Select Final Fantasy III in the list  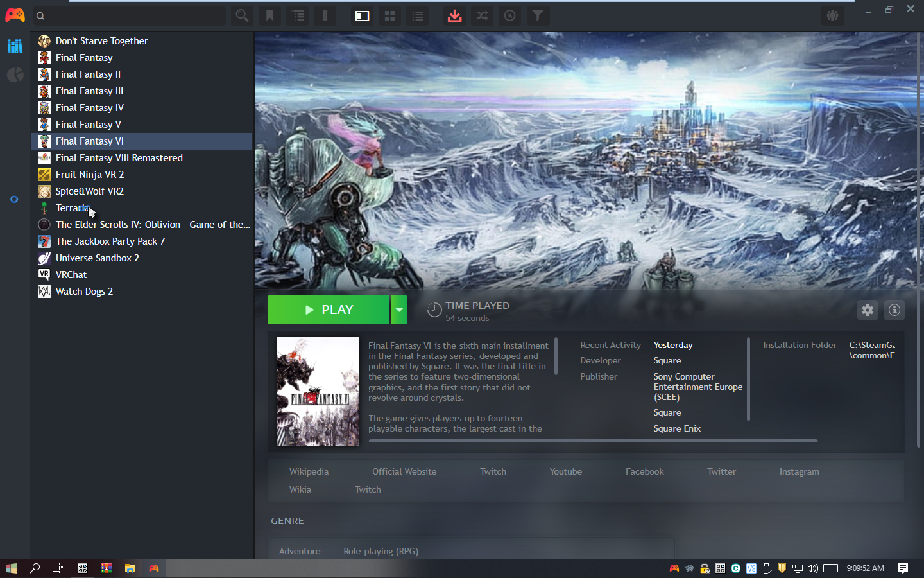142,91
